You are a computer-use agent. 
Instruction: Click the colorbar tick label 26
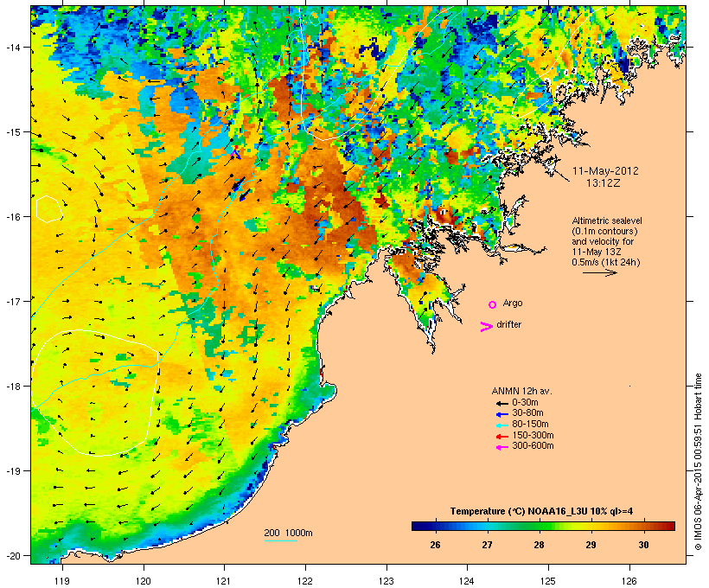(x=435, y=545)
